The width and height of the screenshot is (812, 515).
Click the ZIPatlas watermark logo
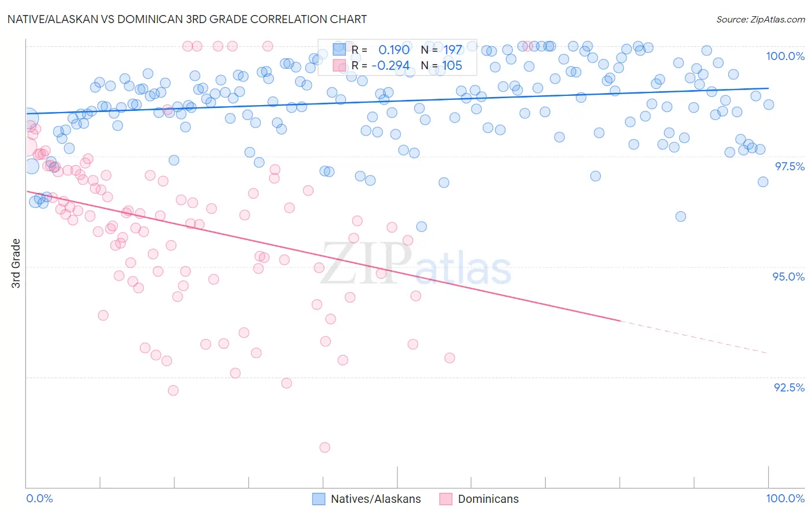pos(416,264)
